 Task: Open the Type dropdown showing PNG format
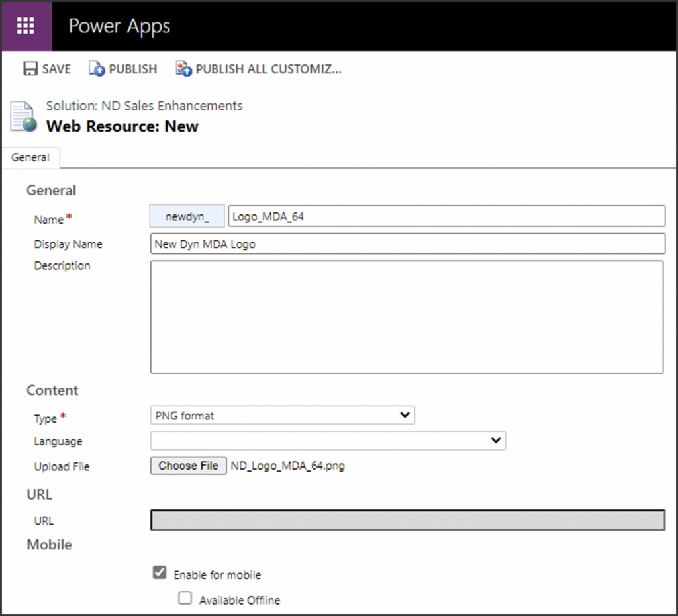pyautogui.click(x=282, y=415)
